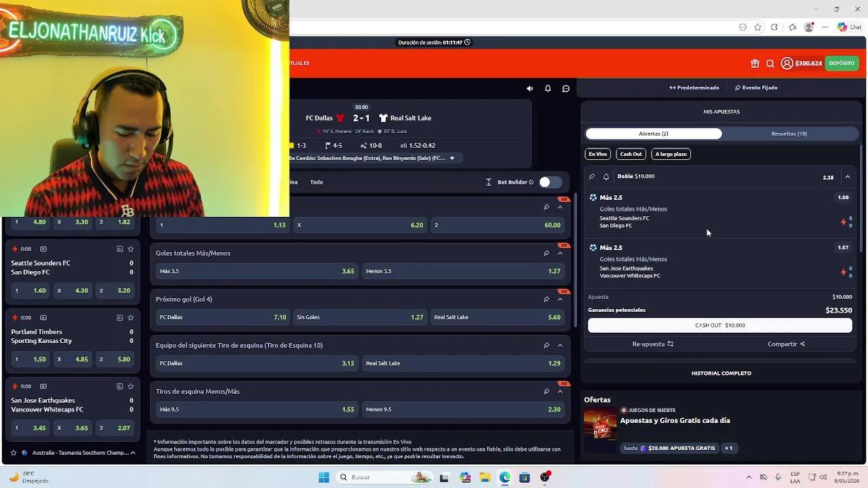Open HISTORIAL COMPLETO
Screen dimensions: 868x488
[721, 373]
